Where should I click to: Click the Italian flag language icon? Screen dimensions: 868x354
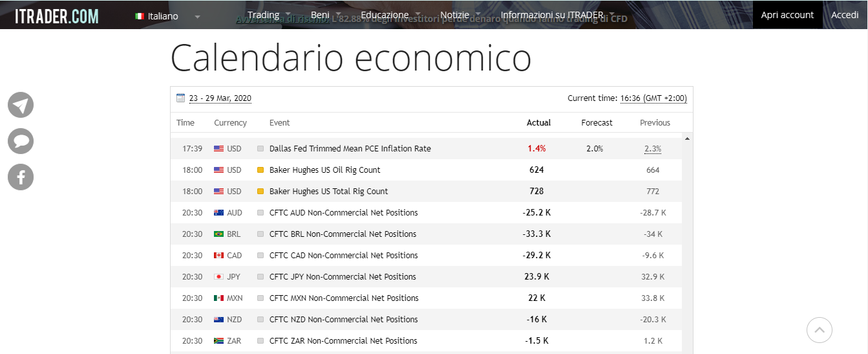click(x=140, y=16)
